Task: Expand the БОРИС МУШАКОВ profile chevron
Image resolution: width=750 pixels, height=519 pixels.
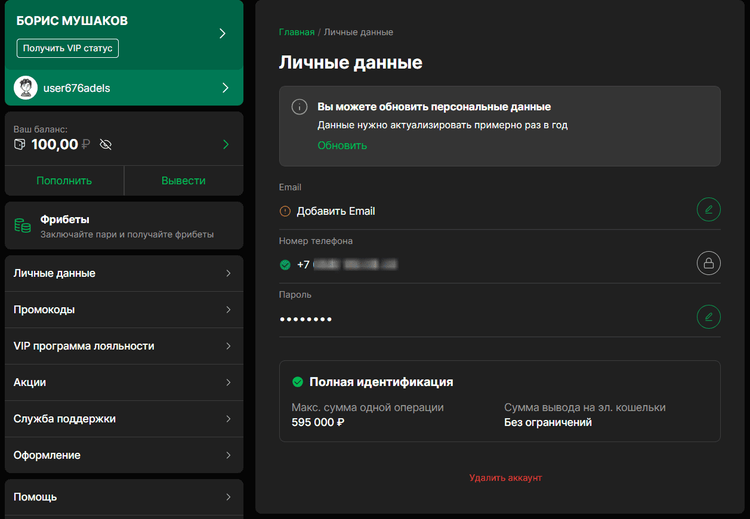Action: click(x=222, y=33)
